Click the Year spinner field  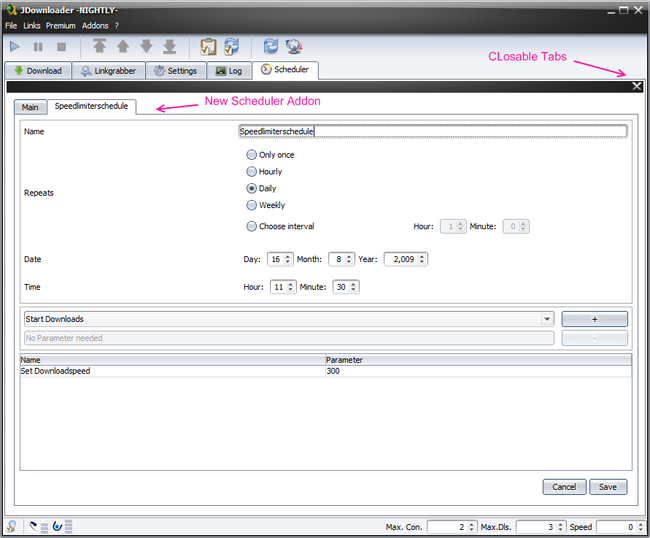point(406,259)
